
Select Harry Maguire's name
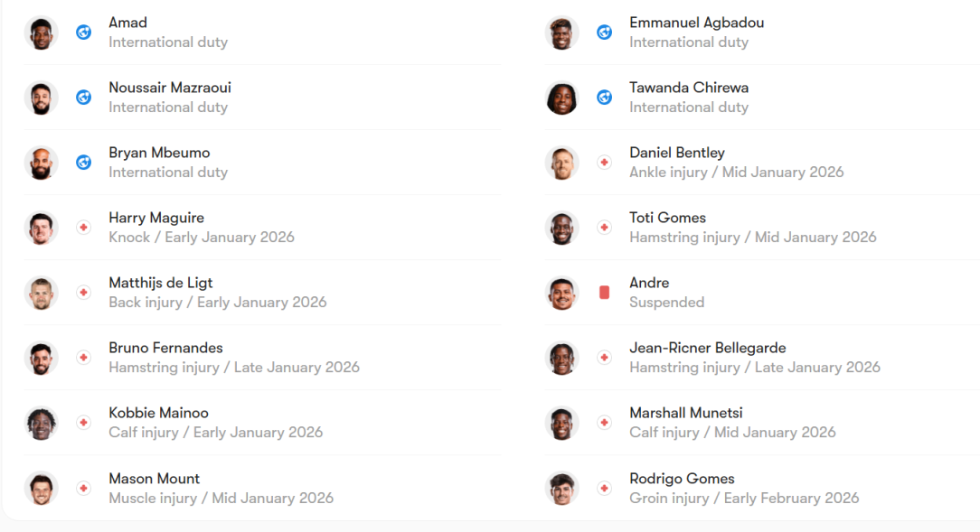156,218
